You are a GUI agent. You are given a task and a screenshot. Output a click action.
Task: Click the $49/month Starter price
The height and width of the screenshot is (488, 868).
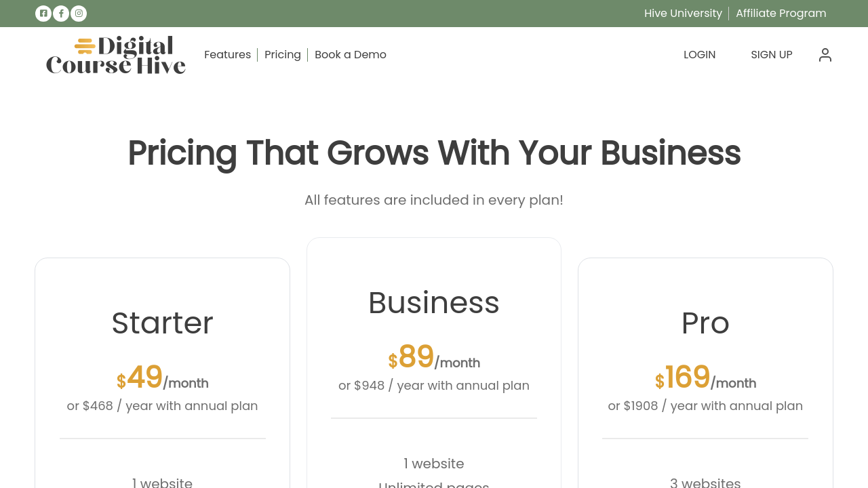[x=162, y=378]
